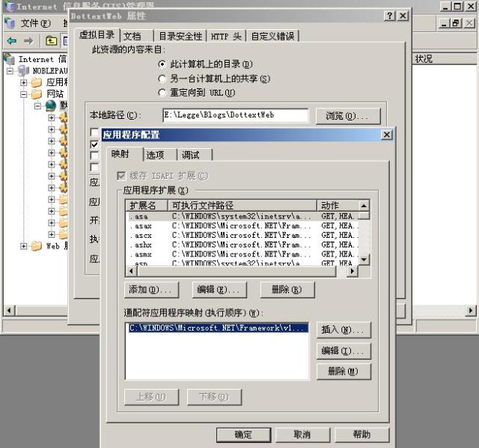Click in 本地路径 input field
Screen dimensions: 479x448
click(235, 115)
